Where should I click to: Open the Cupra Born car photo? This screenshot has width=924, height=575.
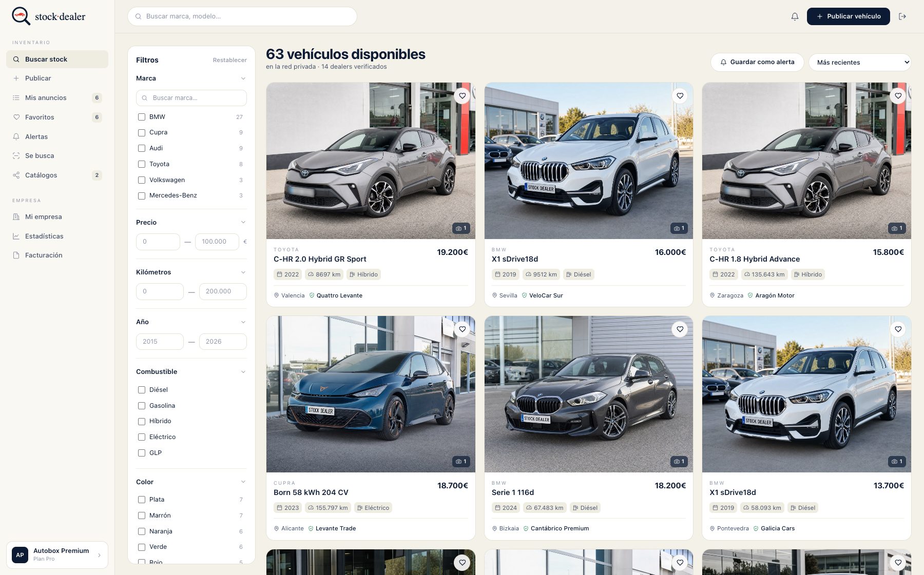[371, 394]
